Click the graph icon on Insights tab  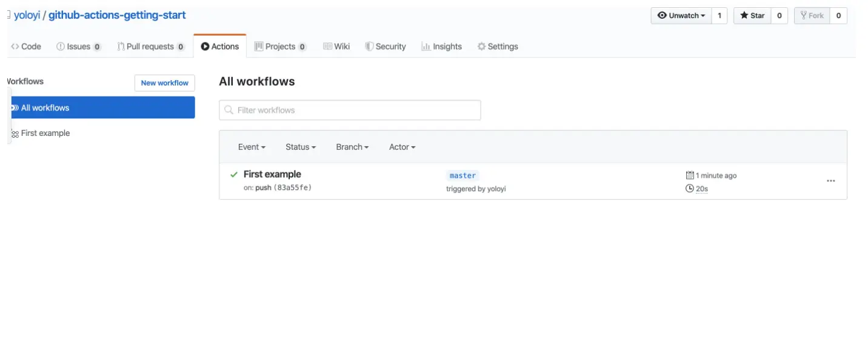(426, 46)
